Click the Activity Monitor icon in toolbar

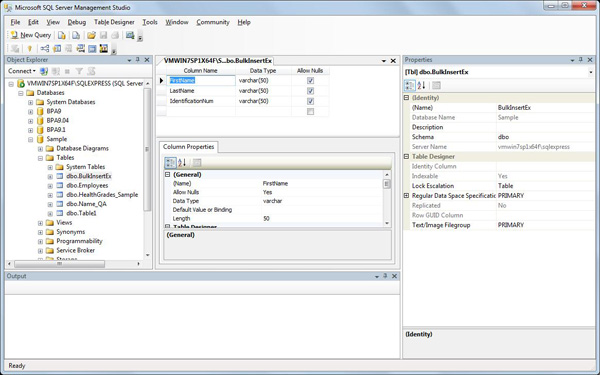coord(130,36)
